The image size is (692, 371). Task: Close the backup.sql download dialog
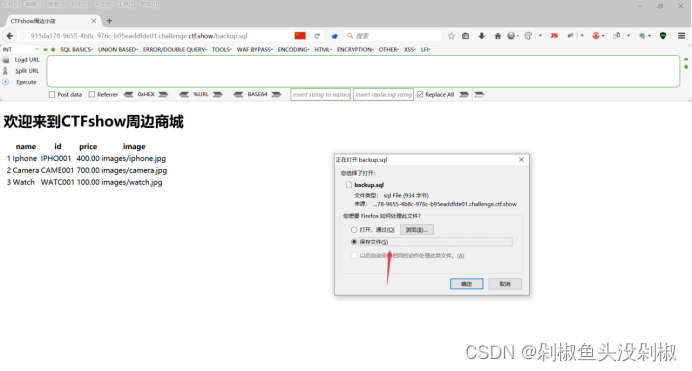point(521,160)
